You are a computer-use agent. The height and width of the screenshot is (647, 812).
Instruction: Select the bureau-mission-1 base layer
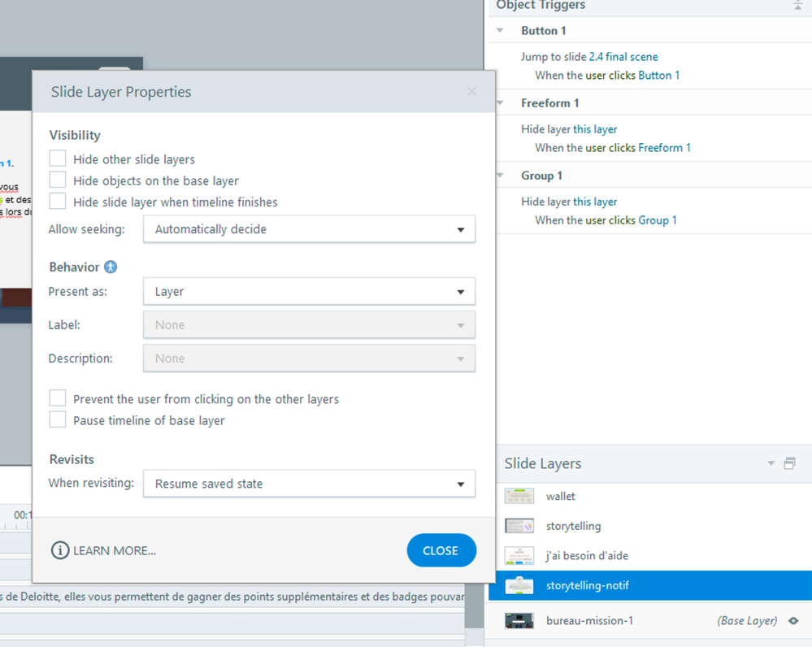coord(650,620)
